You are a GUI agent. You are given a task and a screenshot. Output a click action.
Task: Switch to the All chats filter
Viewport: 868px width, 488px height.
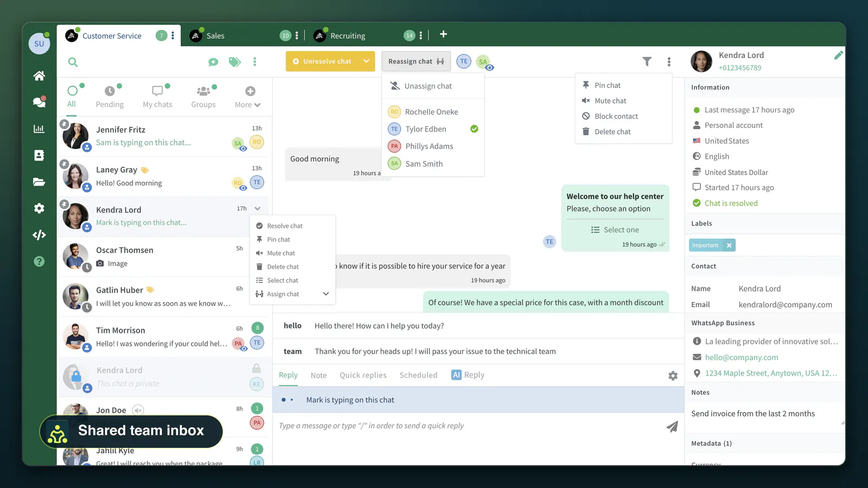coord(72,97)
